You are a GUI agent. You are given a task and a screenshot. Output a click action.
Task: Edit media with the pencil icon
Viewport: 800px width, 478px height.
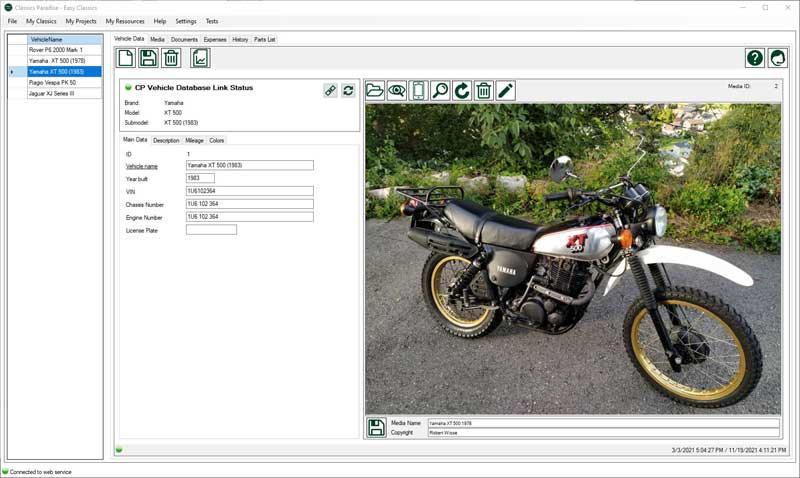tap(506, 91)
